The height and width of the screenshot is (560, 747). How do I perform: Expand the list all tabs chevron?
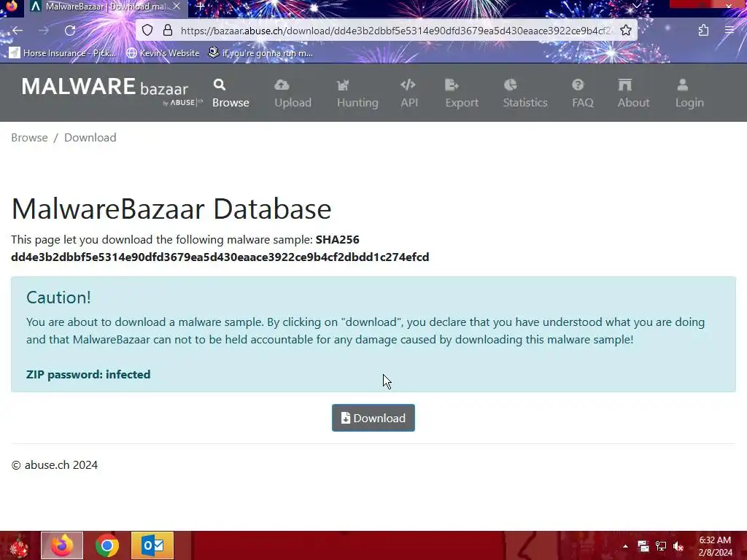(636, 6)
